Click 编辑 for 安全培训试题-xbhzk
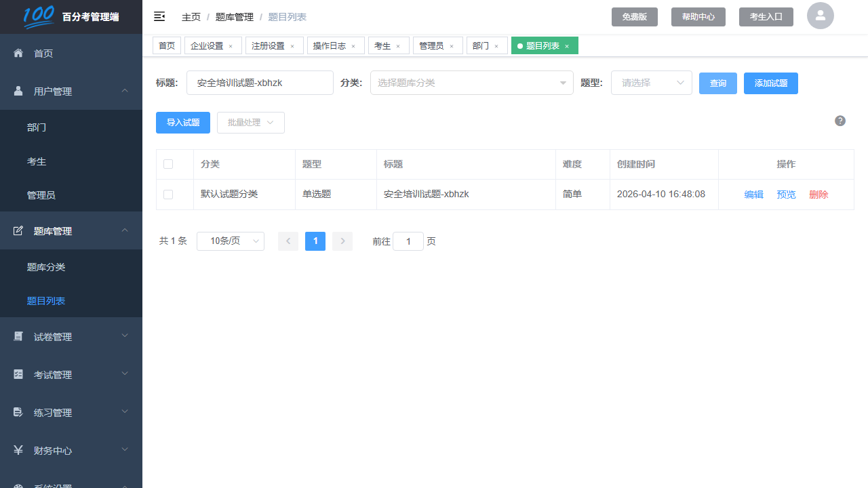This screenshot has width=868, height=488. pyautogui.click(x=754, y=195)
